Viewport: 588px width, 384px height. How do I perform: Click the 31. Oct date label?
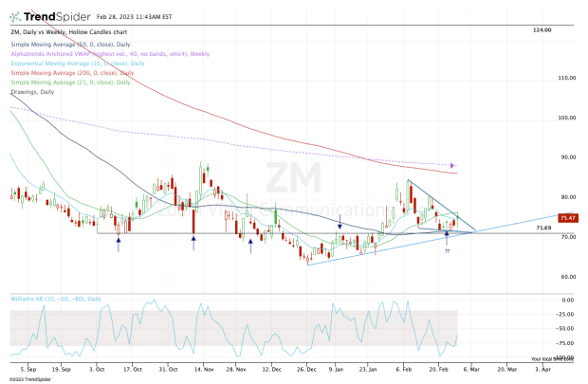tap(168, 370)
